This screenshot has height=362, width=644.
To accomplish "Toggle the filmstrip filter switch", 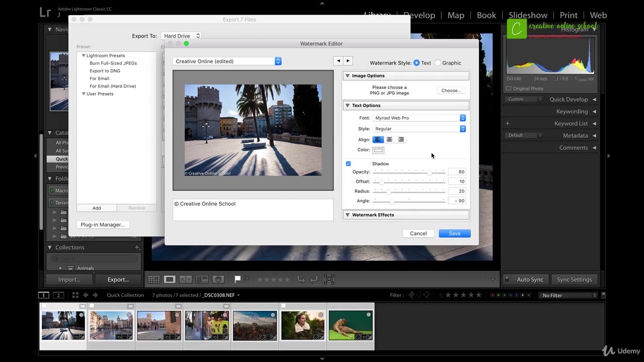I will (x=603, y=295).
